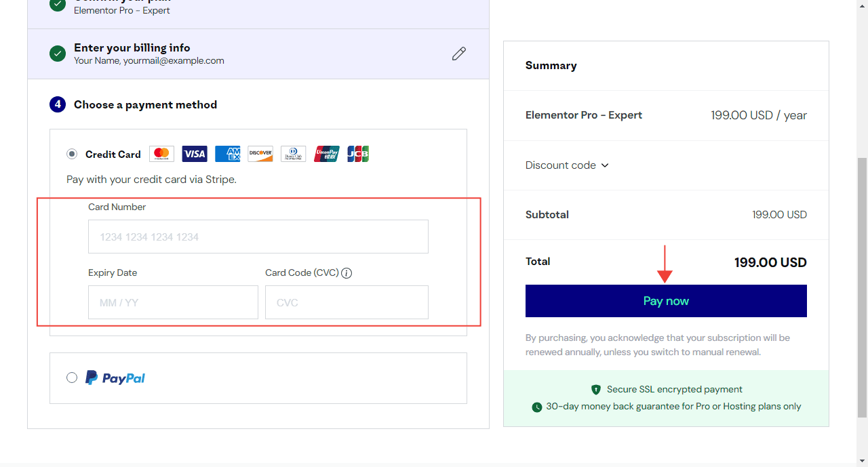Click the UnionPay card icon

point(325,154)
